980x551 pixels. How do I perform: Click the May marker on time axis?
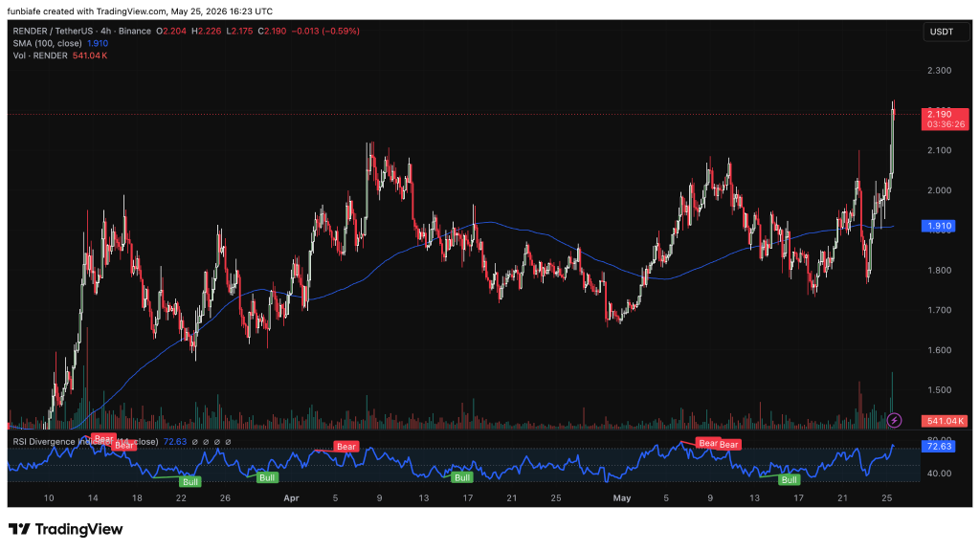coord(622,497)
